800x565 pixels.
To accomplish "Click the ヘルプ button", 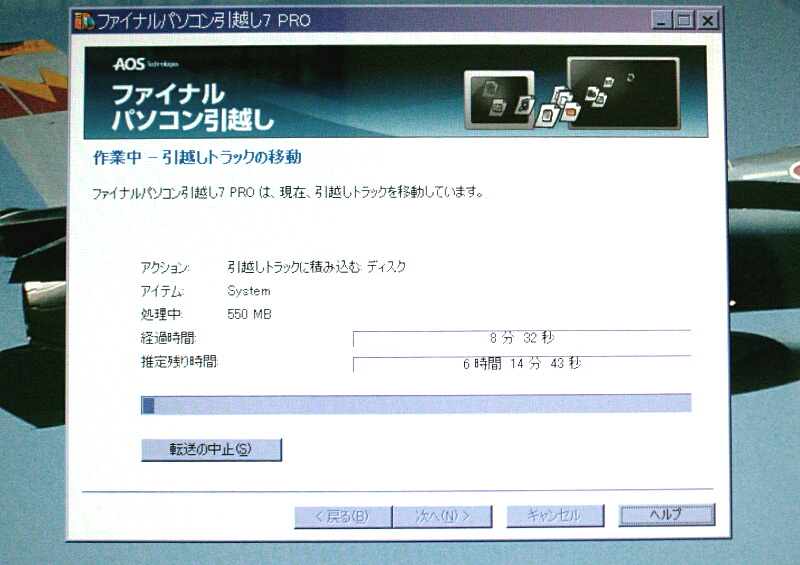I will pos(667,514).
